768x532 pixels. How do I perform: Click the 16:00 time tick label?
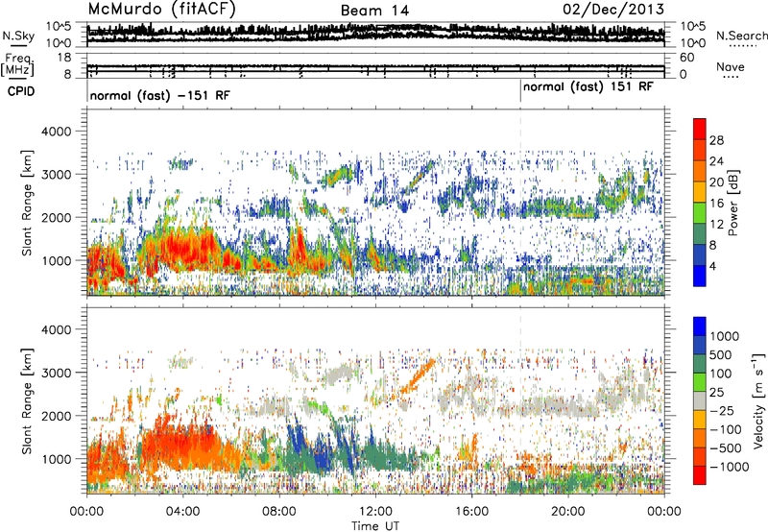[x=471, y=512]
